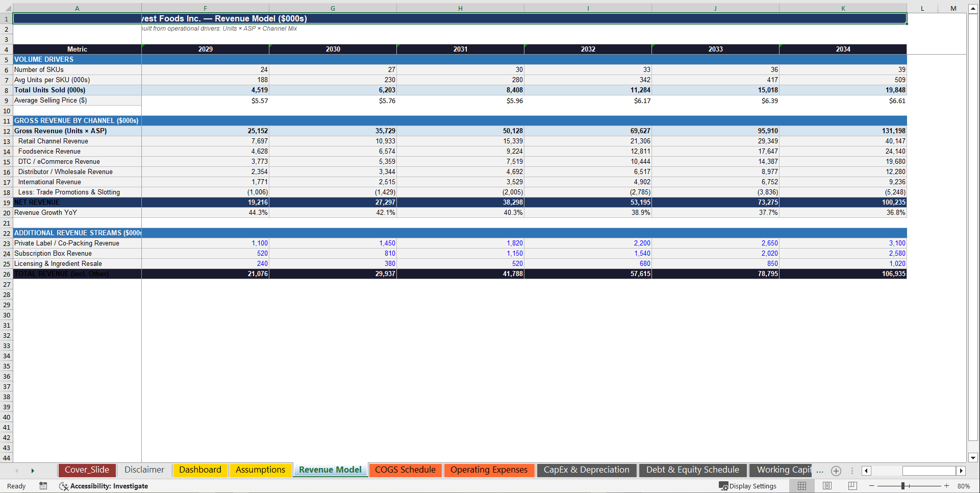Image resolution: width=980 pixels, height=493 pixels.
Task: Start macro recording from the status bar icon
Action: coord(43,486)
